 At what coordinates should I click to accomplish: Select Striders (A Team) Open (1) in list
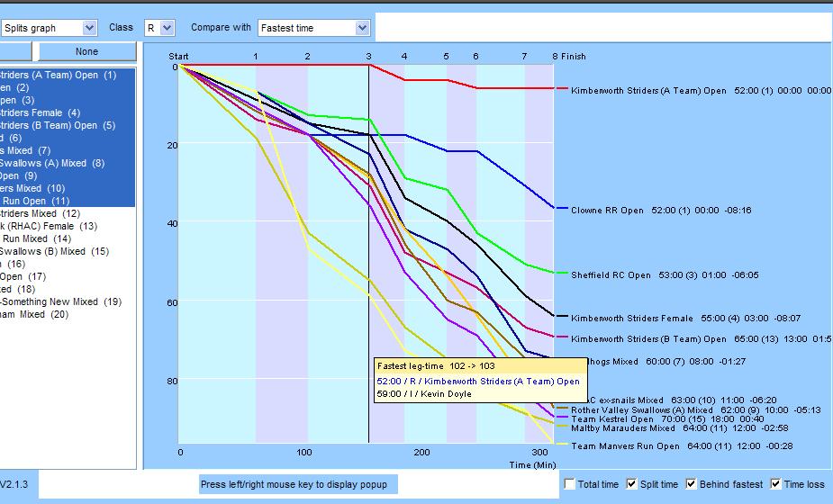point(58,75)
